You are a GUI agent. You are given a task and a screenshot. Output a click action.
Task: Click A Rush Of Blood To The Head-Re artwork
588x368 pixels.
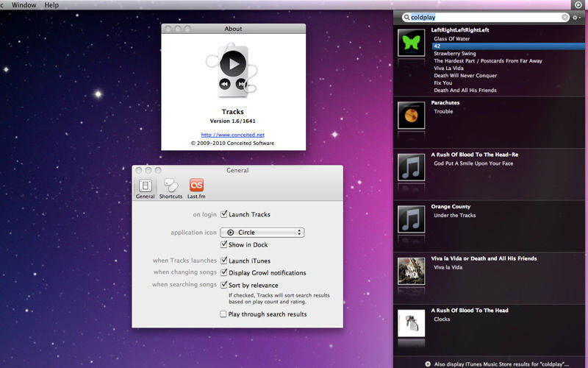[x=412, y=168]
